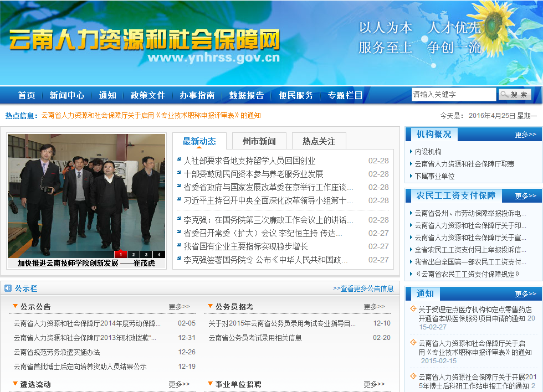Open 专题栏目 in the navigation bar

point(345,95)
